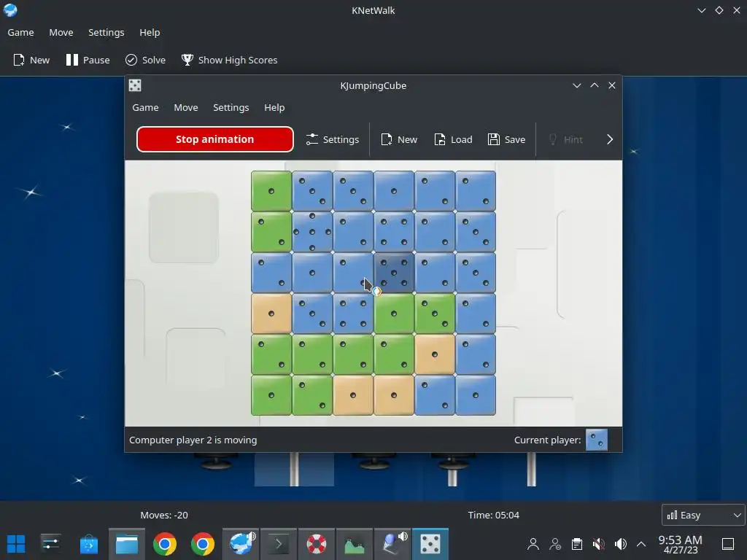This screenshot has height=560, width=747.
Task: Click the Solve checkmark in KNetWalk
Action: (131, 60)
